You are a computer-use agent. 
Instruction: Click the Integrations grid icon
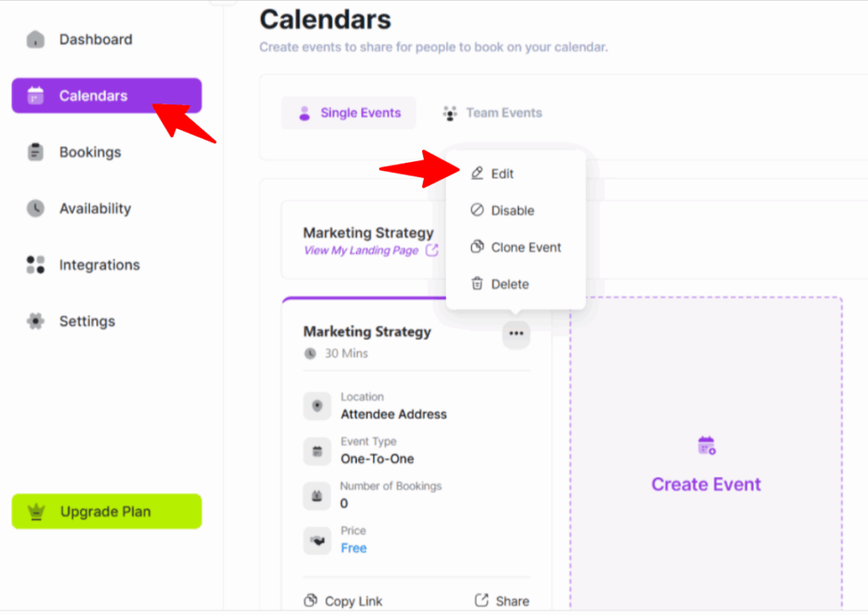click(35, 265)
